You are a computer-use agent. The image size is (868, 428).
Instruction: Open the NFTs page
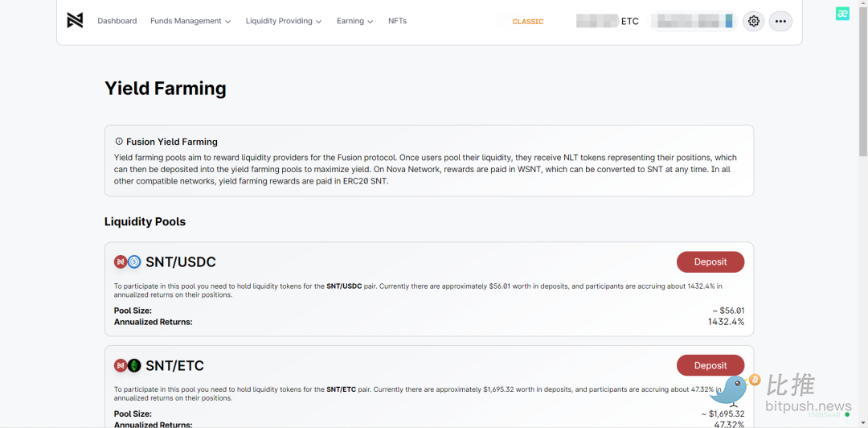[x=398, y=21]
